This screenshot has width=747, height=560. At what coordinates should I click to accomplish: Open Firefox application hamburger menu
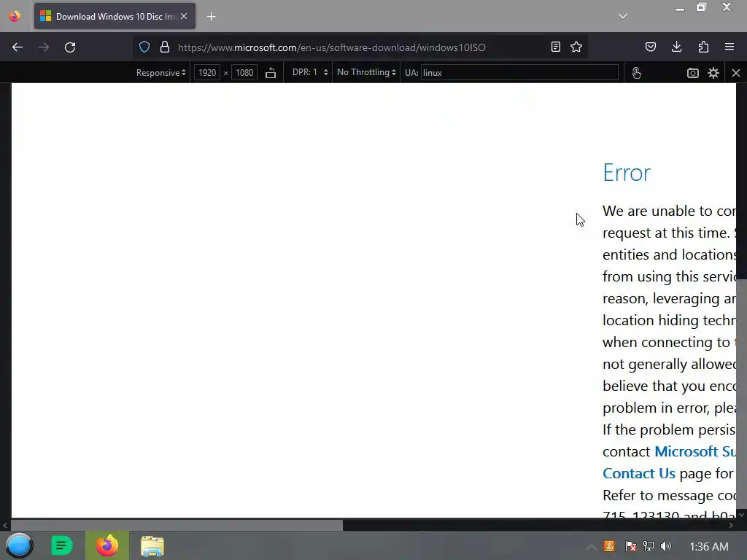point(729,47)
